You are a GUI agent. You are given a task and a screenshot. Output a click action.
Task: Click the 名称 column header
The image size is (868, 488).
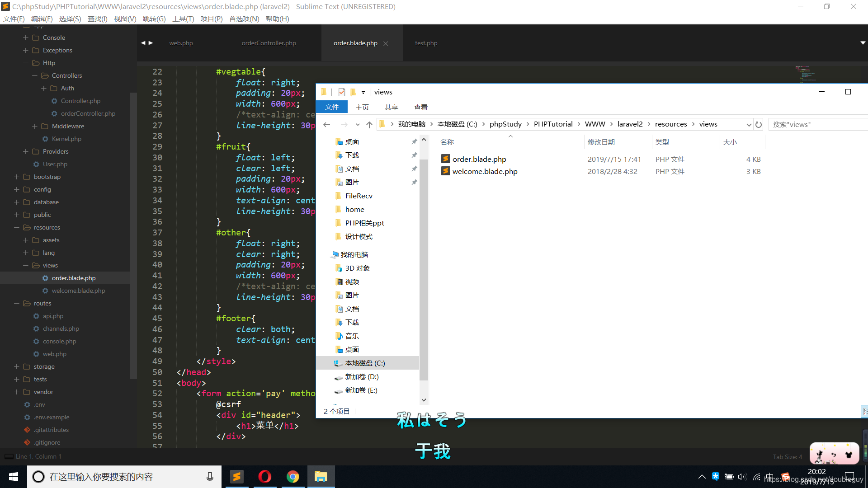pyautogui.click(x=447, y=142)
